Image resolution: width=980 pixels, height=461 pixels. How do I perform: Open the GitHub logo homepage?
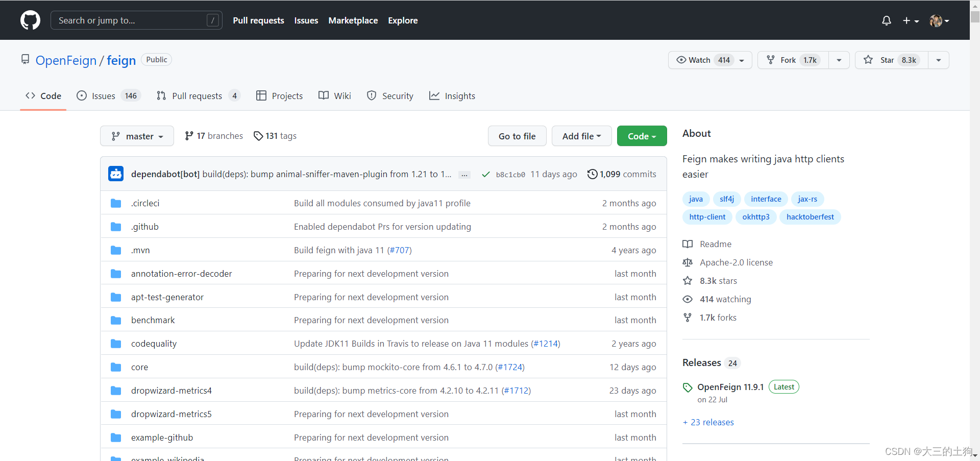(x=30, y=20)
